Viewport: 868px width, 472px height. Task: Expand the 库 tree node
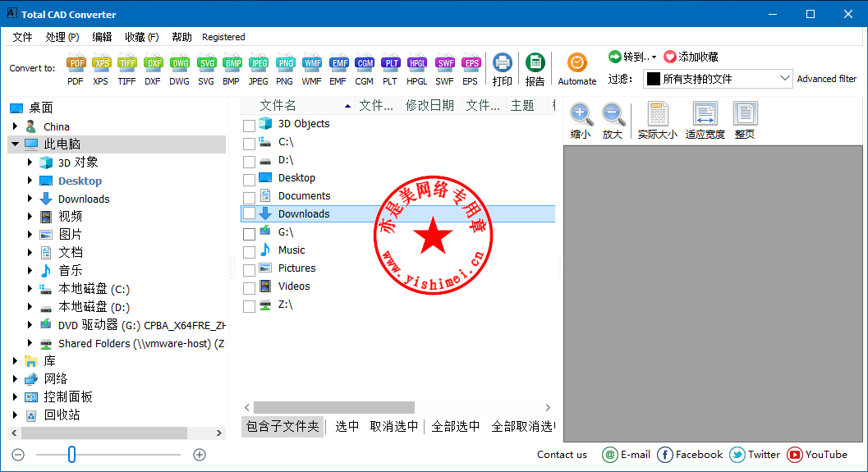[15, 360]
